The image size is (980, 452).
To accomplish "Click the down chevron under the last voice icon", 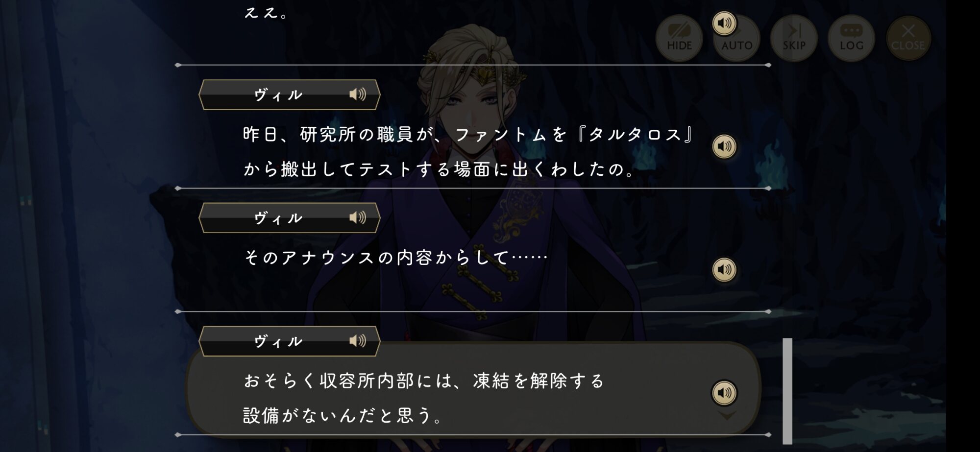I will pyautogui.click(x=727, y=415).
